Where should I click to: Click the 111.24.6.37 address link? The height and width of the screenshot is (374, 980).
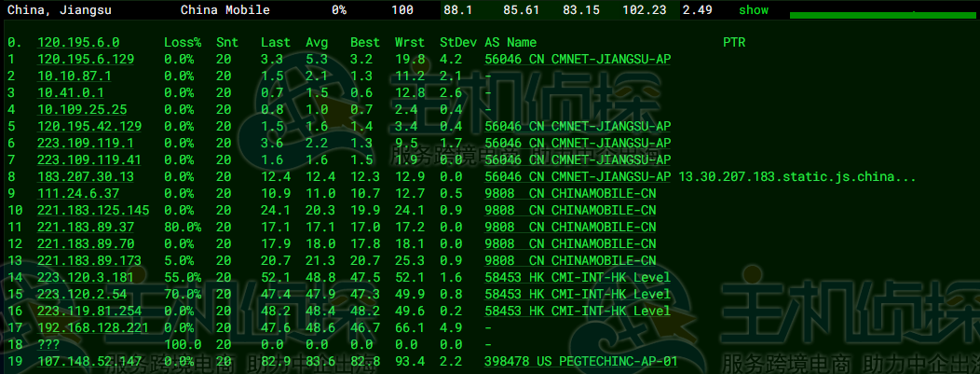pos(78,194)
